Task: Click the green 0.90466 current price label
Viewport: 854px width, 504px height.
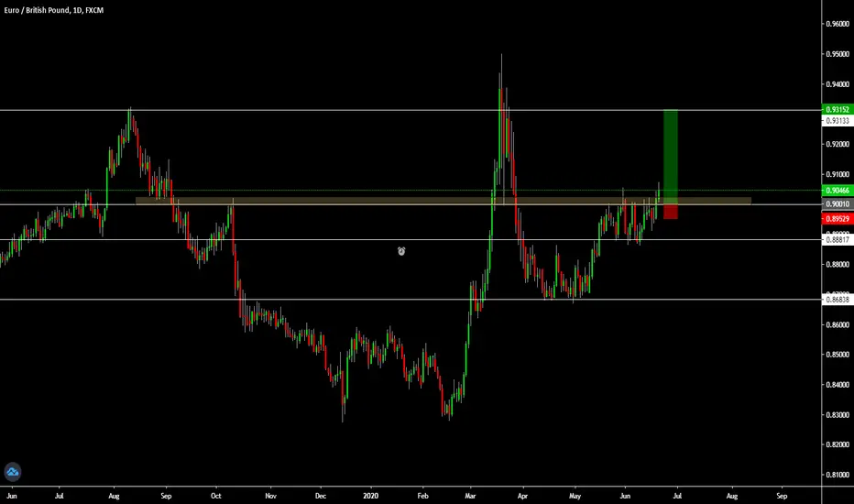Action: pyautogui.click(x=838, y=191)
